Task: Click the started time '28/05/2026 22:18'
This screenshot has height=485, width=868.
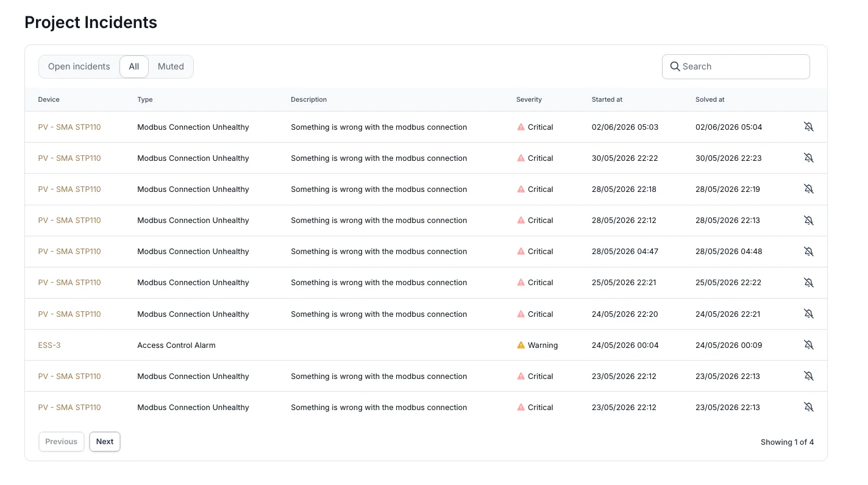Action: (624, 189)
